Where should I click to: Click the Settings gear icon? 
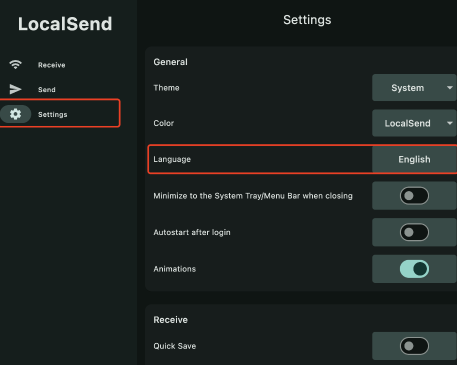point(15,114)
